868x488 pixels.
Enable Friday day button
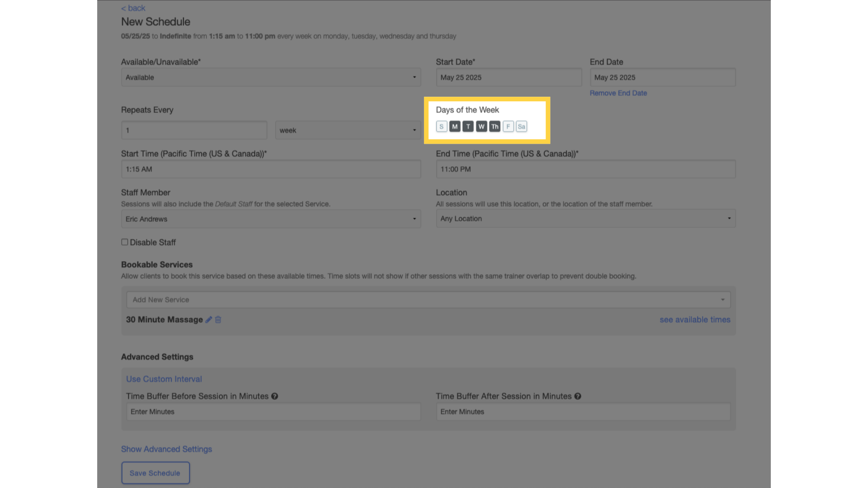508,127
